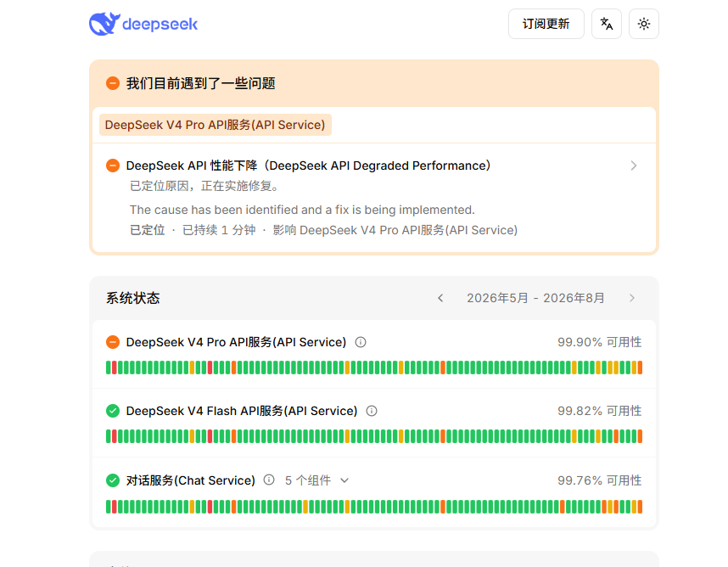The image size is (728, 567).
Task: Click the date range 2026年5月 - 2026年8月
Action: (x=535, y=298)
